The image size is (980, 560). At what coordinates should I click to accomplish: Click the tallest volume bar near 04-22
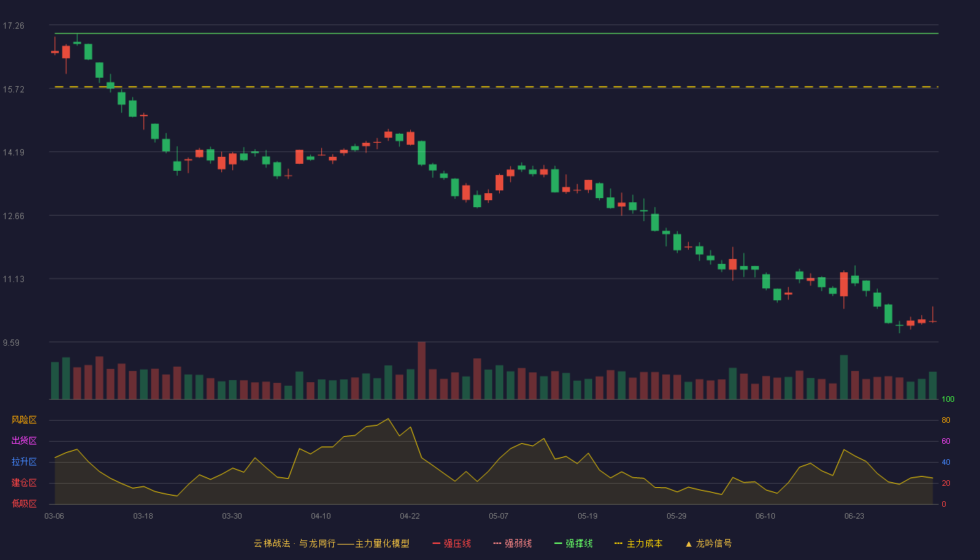point(421,370)
